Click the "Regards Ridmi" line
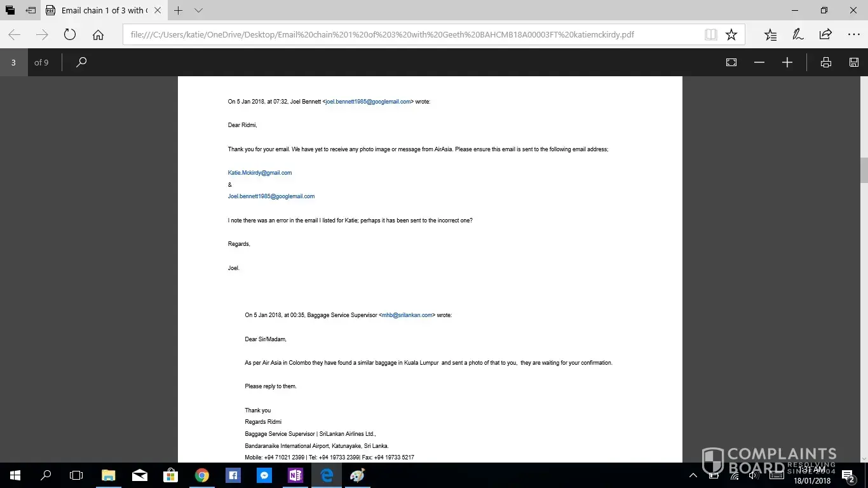 tap(263, 422)
